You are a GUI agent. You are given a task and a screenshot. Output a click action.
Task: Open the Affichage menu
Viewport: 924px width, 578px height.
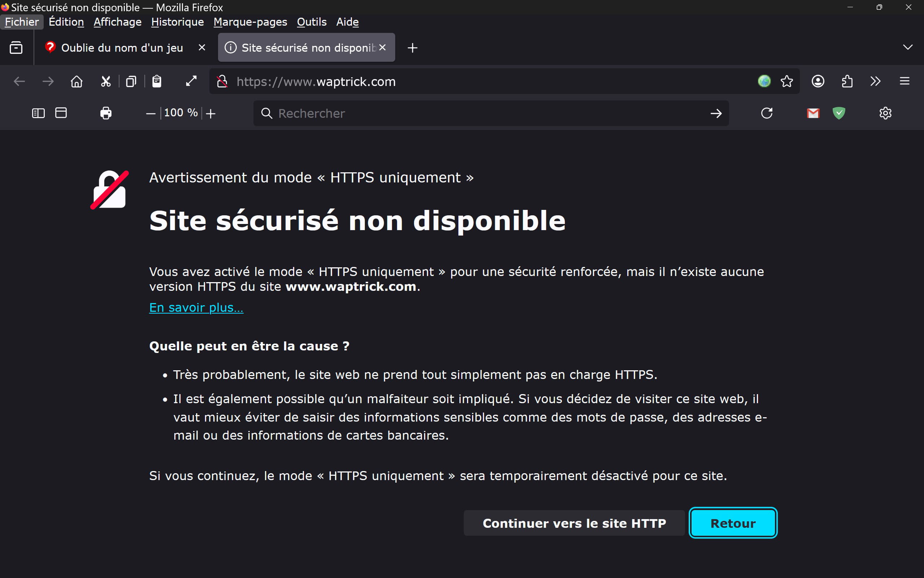tap(118, 22)
